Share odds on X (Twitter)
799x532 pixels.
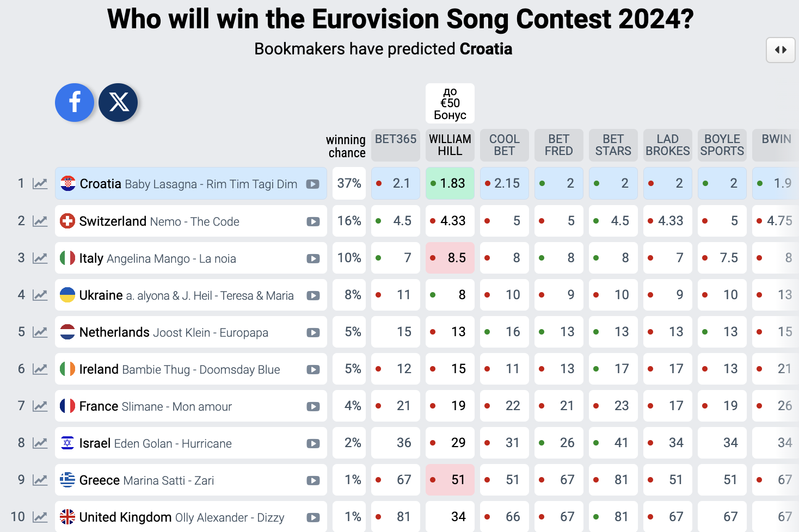[118, 102]
